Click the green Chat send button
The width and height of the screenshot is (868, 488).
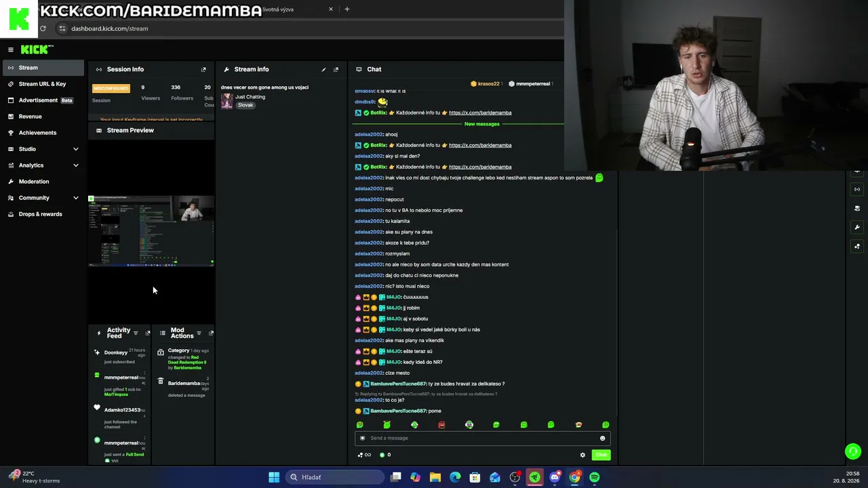(601, 455)
